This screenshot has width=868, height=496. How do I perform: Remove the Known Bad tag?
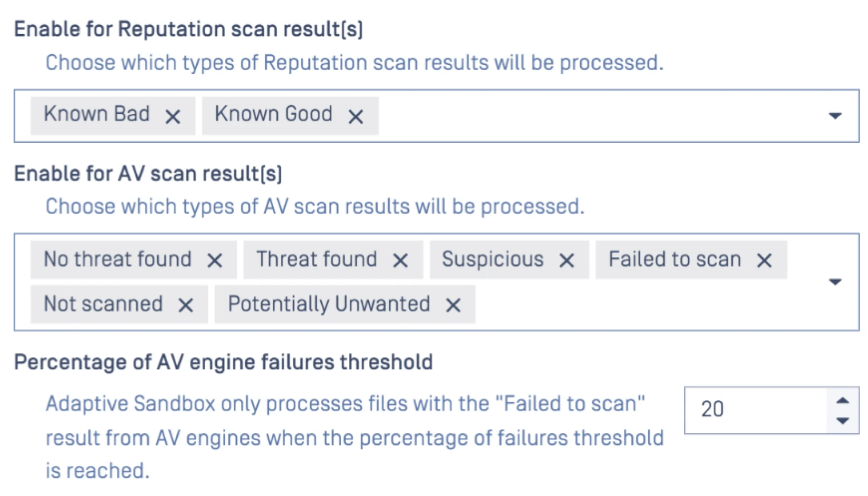(x=173, y=116)
